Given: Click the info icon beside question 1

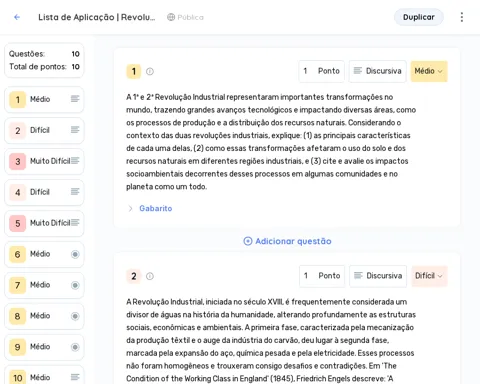Looking at the screenshot, I should point(150,71).
